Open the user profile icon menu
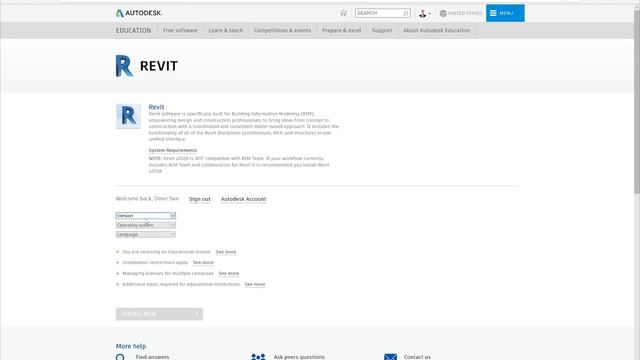640x360 pixels. [x=424, y=13]
